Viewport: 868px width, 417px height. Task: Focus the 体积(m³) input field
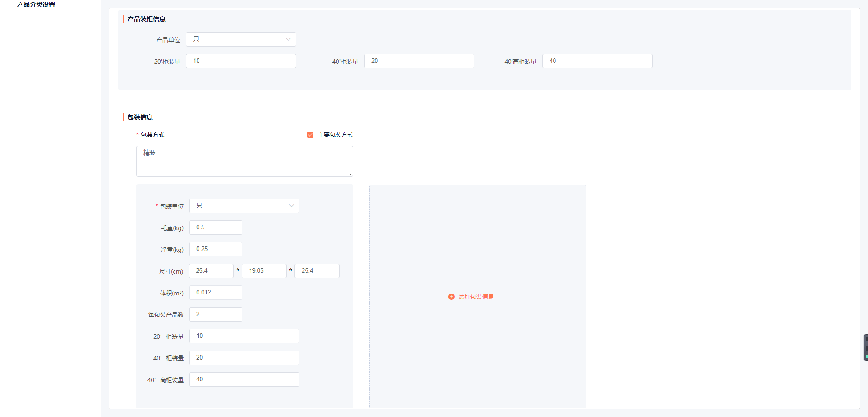tap(215, 293)
